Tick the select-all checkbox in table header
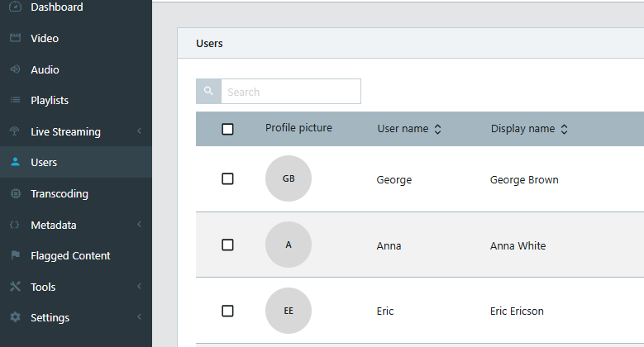This screenshot has width=644, height=347. coord(227,129)
